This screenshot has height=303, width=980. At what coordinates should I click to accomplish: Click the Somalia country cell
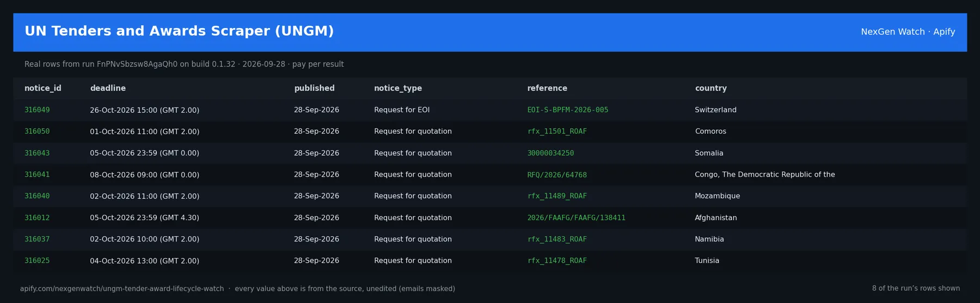(709, 153)
